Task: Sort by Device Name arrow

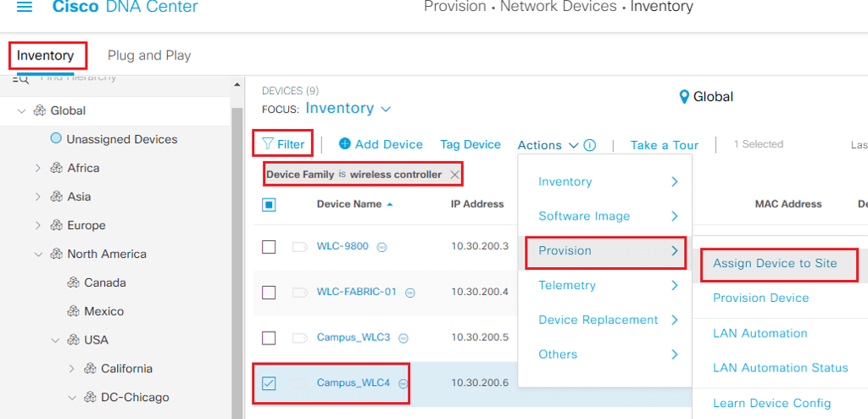Action: click(x=390, y=204)
